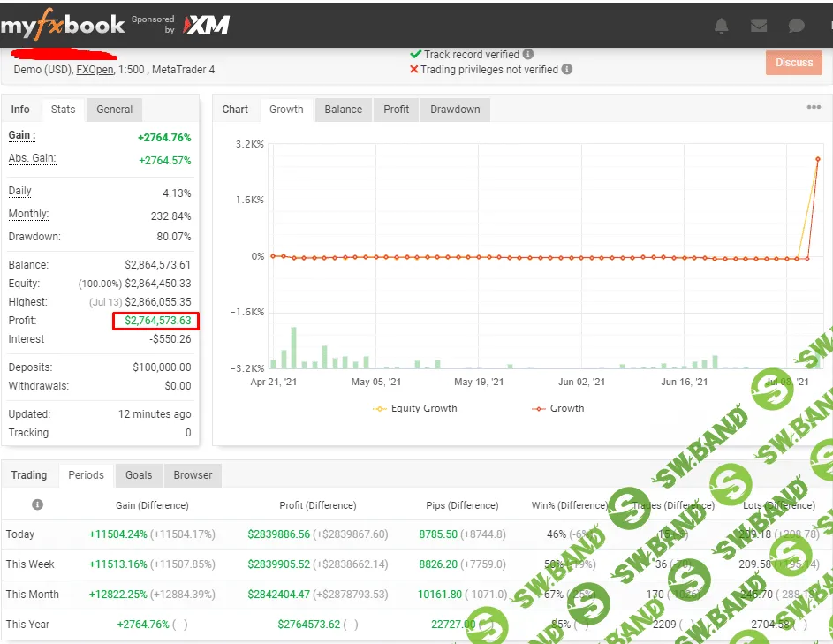Toggle Growth series in chart legend

point(557,408)
